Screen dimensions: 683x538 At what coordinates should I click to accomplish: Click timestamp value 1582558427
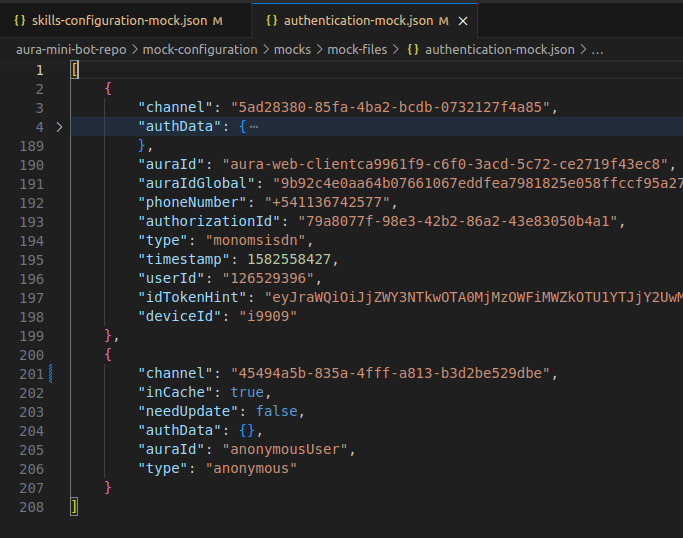point(289,259)
